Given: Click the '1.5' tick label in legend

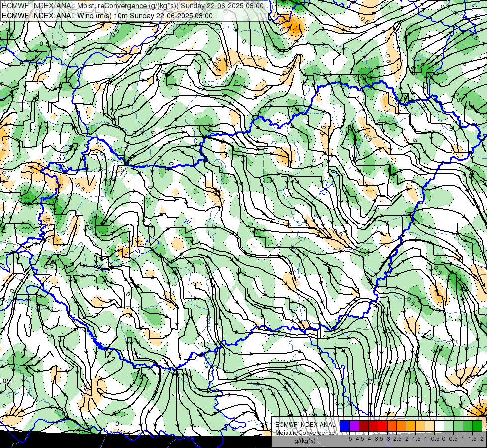Looking at the screenshot, I should point(472,439).
